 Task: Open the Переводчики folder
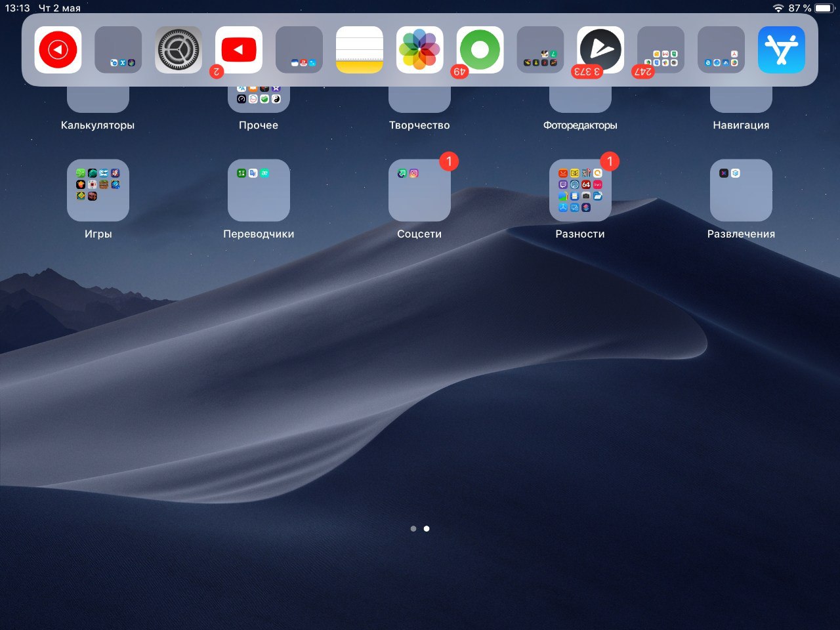pyautogui.click(x=259, y=190)
